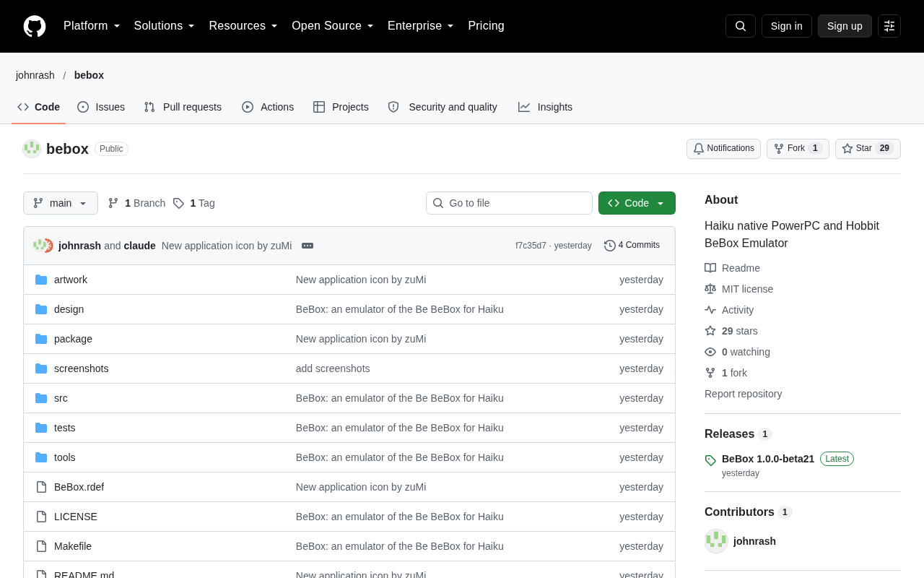
Task: Open the screenshots folder
Action: (82, 368)
